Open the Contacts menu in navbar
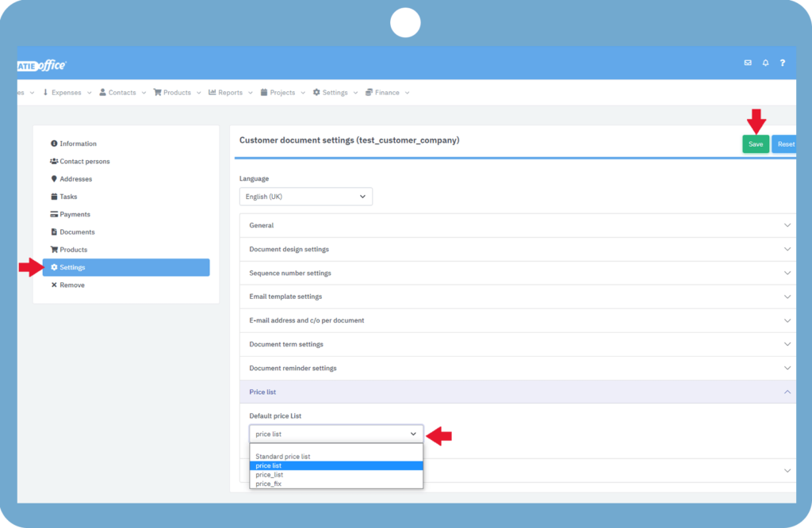Viewport: 812px width, 528px height. [123, 93]
